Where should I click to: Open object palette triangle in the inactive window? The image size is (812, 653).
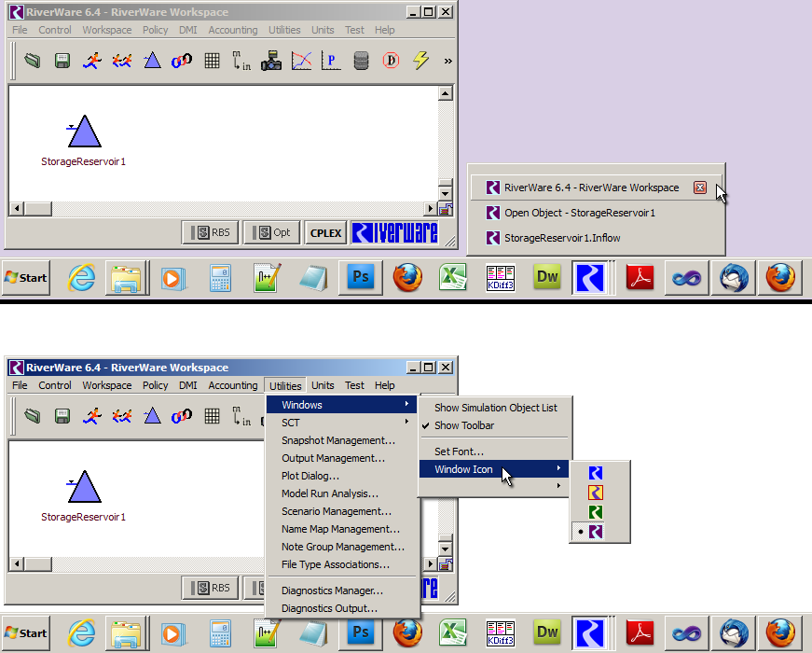pos(152,61)
